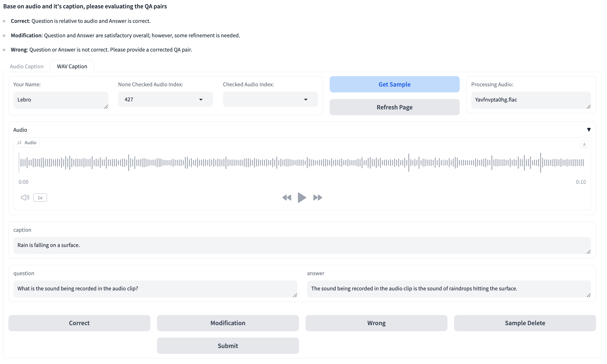The height and width of the screenshot is (364, 607).
Task: Select the WAV Caption tab
Action: (x=72, y=67)
